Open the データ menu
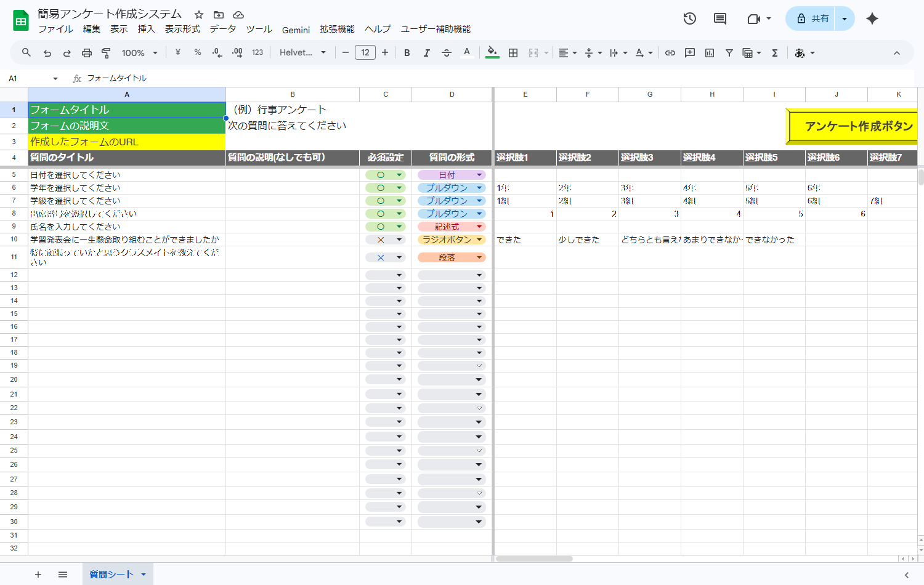Screen dimensions: 924x585 (x=223, y=29)
